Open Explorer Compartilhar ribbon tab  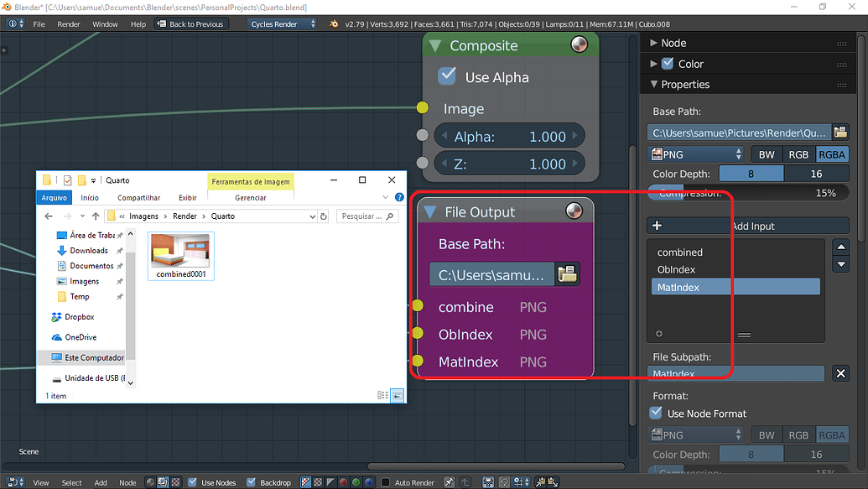tap(138, 197)
